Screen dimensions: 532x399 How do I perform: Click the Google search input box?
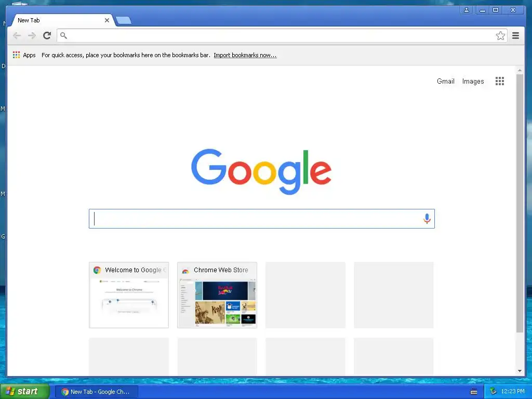tap(262, 219)
